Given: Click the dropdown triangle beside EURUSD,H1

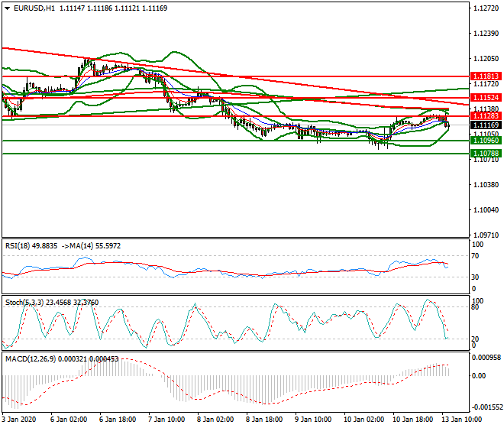Looking at the screenshot, I should coord(8,8).
